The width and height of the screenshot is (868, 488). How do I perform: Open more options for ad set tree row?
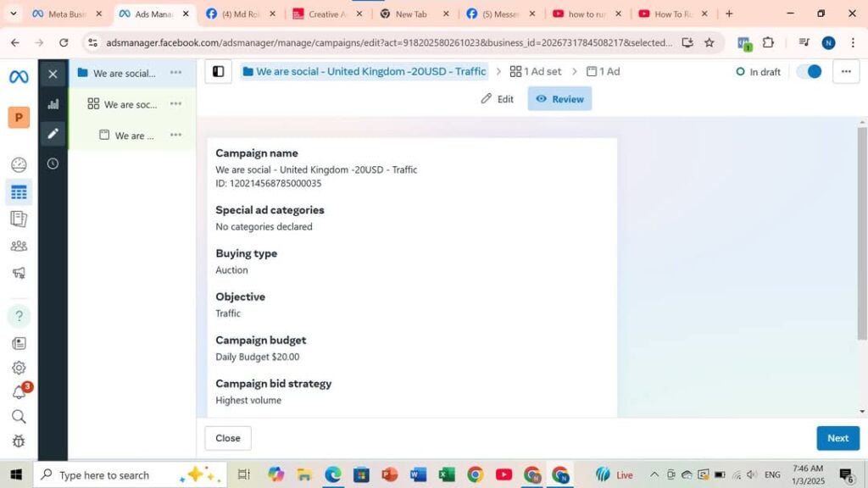point(175,103)
